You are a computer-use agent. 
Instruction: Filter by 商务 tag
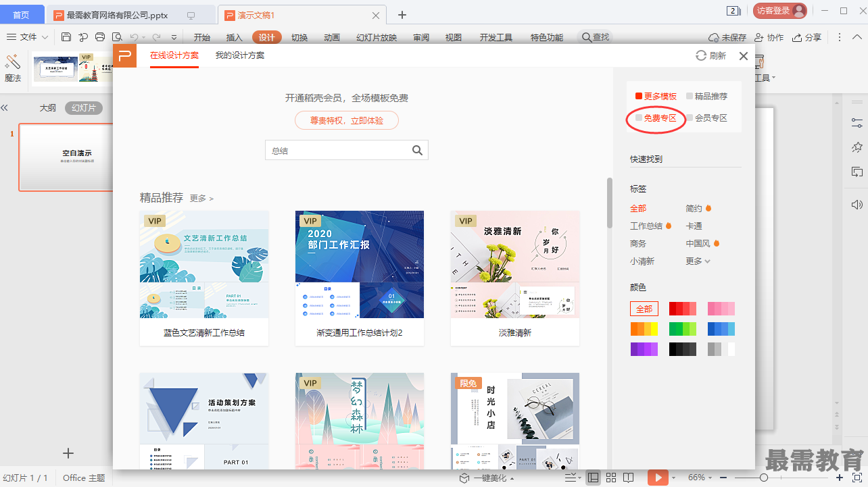[638, 244]
